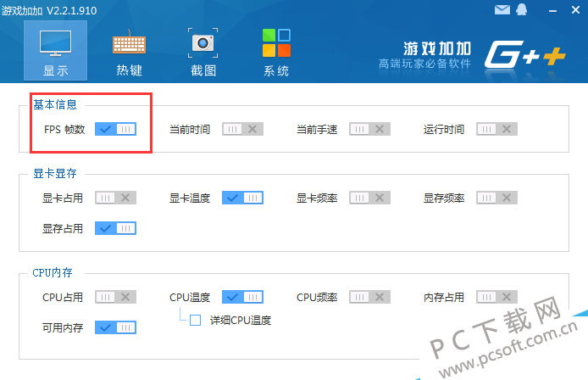
Task: Turn on the 运行时间 switch
Action: click(496, 129)
